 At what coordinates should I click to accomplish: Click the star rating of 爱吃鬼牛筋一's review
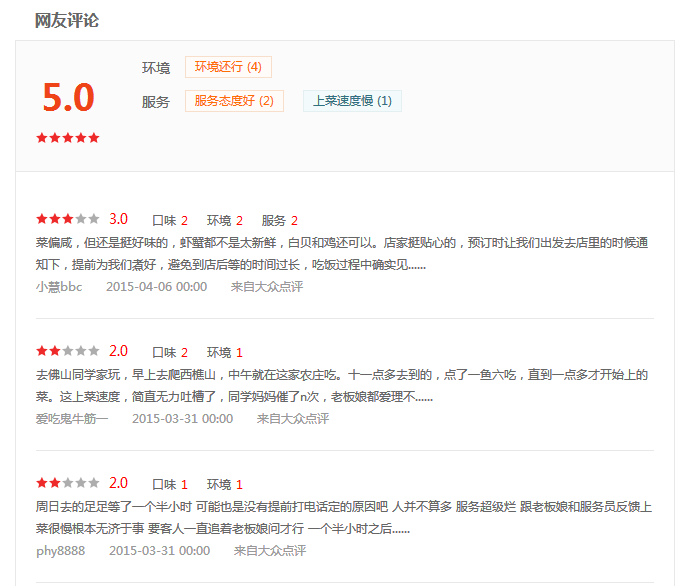pyautogui.click(x=68, y=350)
